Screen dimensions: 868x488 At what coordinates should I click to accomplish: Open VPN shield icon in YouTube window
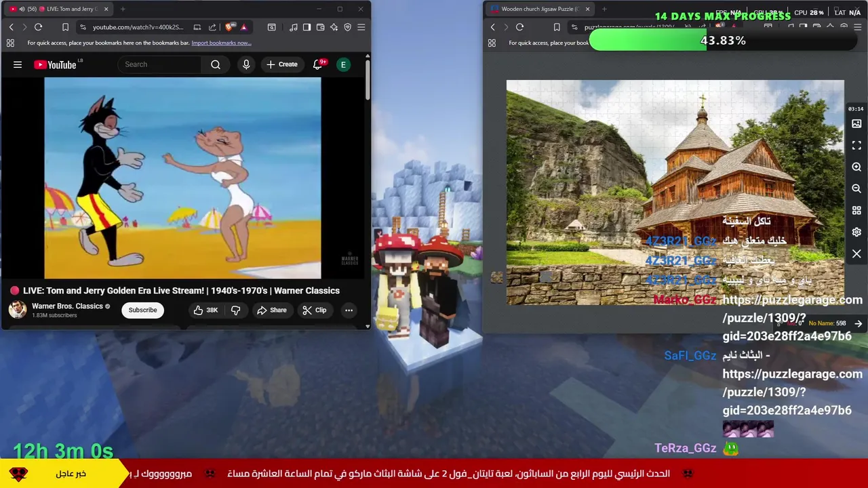pos(347,27)
